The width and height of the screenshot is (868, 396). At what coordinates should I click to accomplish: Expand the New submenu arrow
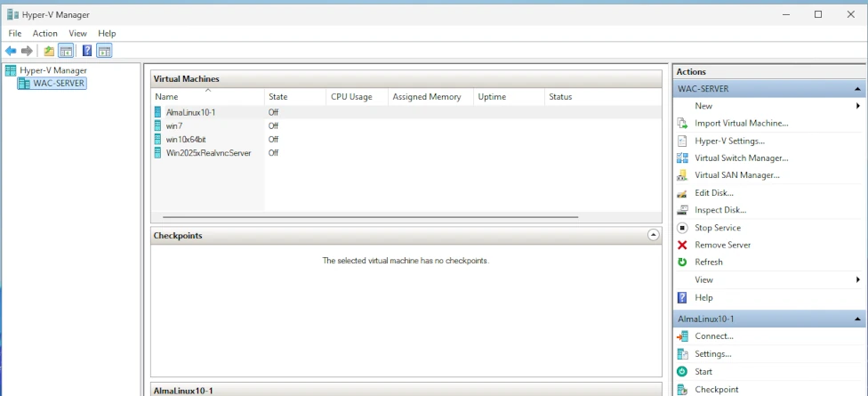tap(858, 106)
